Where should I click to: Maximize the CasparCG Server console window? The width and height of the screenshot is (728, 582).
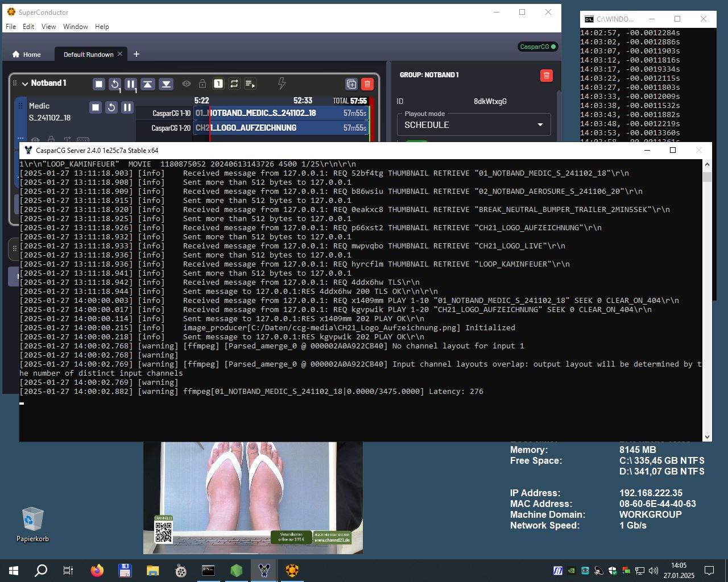[673, 150]
